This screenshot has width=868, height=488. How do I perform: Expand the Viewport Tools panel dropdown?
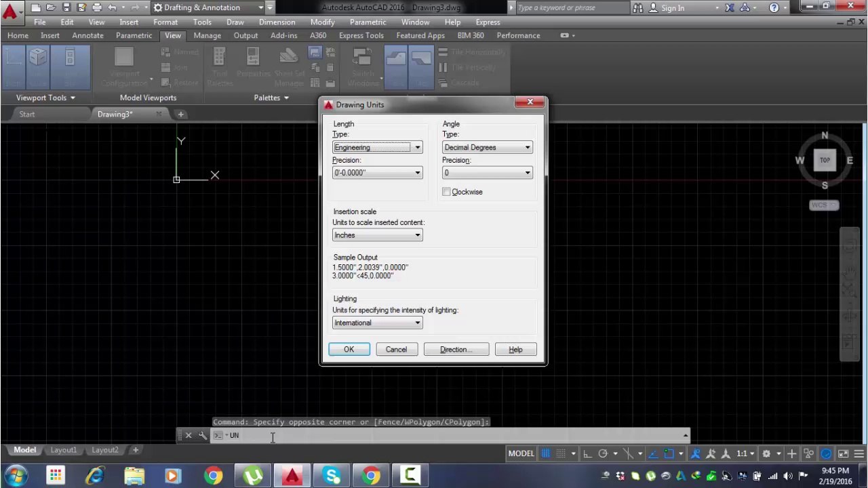click(x=45, y=98)
